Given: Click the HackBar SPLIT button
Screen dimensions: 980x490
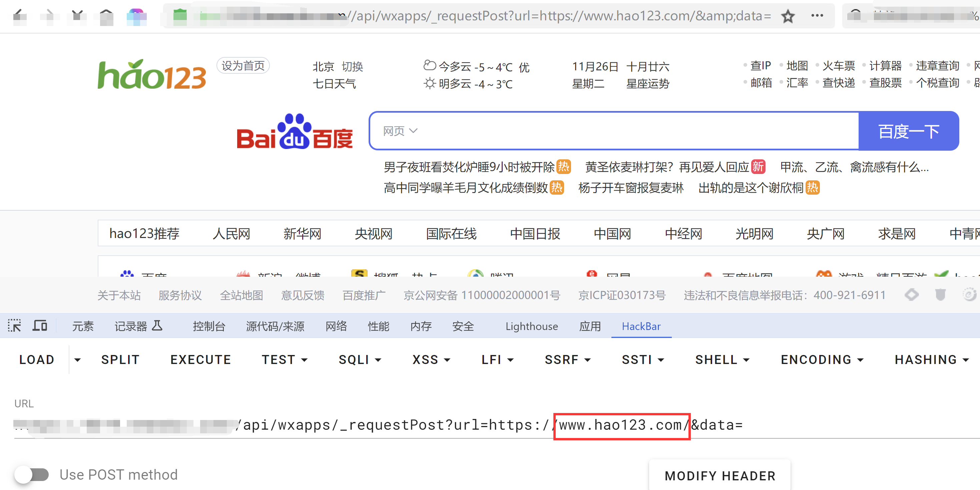Looking at the screenshot, I should pyautogui.click(x=120, y=360).
